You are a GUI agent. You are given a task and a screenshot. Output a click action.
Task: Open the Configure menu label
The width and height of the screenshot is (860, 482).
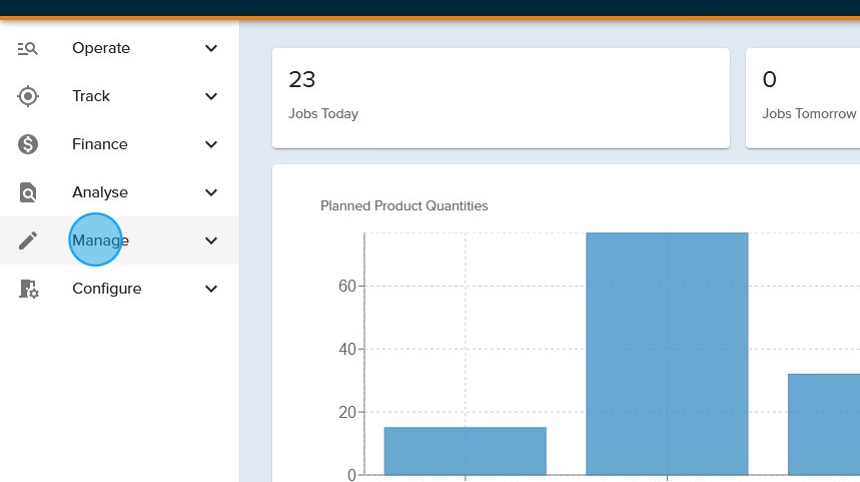pyautogui.click(x=106, y=289)
